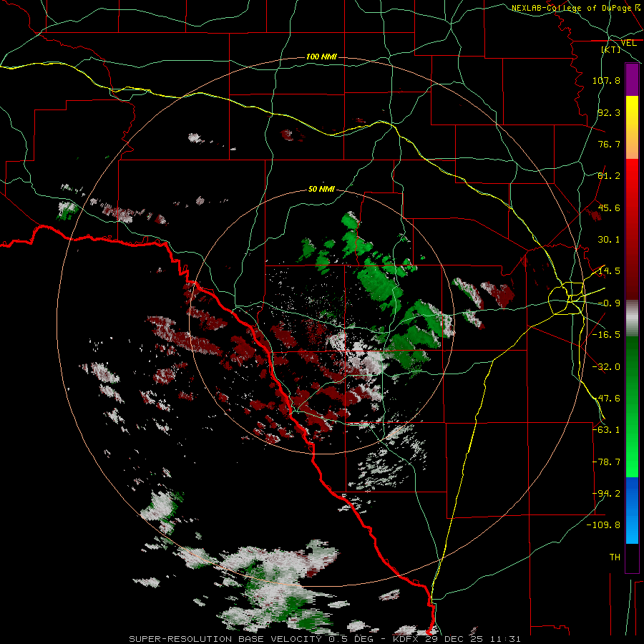Click the -47.6 velocity scale value
This screenshot has width=644, height=644.
pos(606,399)
